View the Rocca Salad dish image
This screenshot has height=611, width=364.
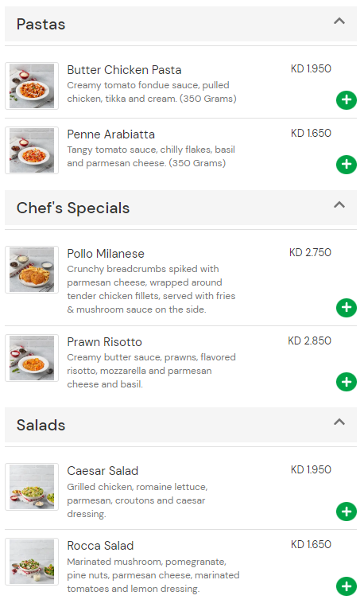click(32, 562)
